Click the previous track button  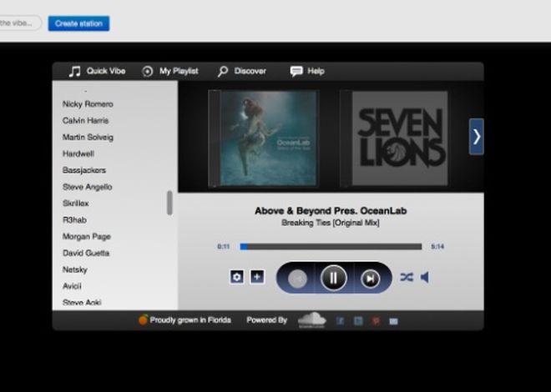pos(298,279)
